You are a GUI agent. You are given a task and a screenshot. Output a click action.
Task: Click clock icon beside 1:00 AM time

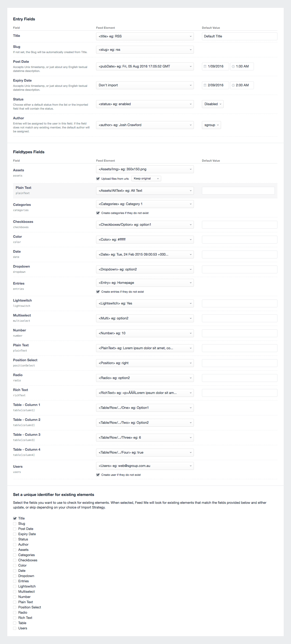[x=233, y=66]
